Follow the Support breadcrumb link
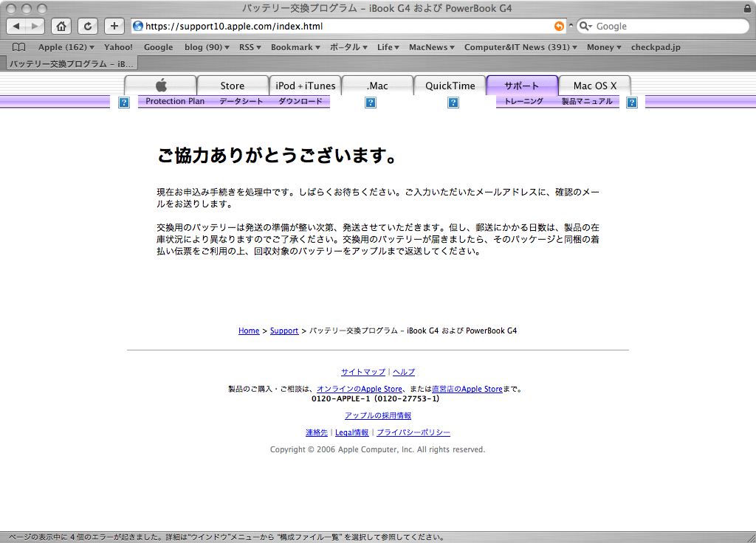Screen dimensions: 756x543 coord(284,331)
